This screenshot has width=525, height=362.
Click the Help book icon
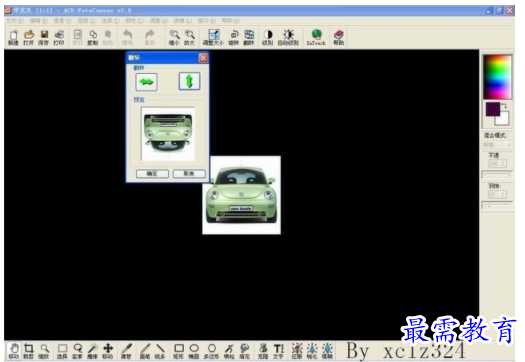[339, 38]
